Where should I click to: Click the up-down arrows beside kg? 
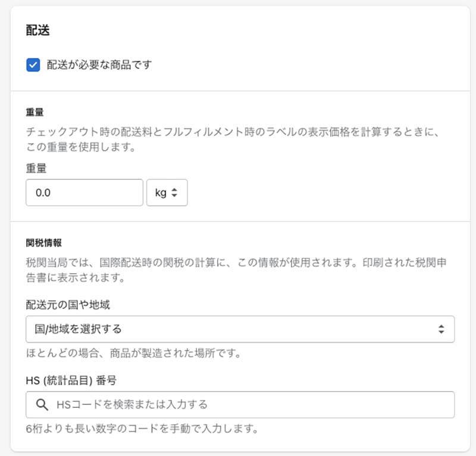coord(174,193)
